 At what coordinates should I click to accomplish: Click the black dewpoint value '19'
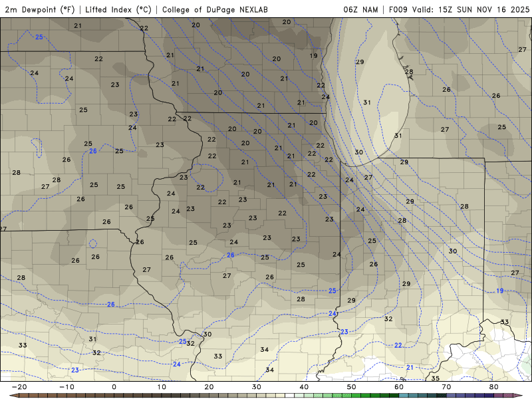click(x=313, y=56)
